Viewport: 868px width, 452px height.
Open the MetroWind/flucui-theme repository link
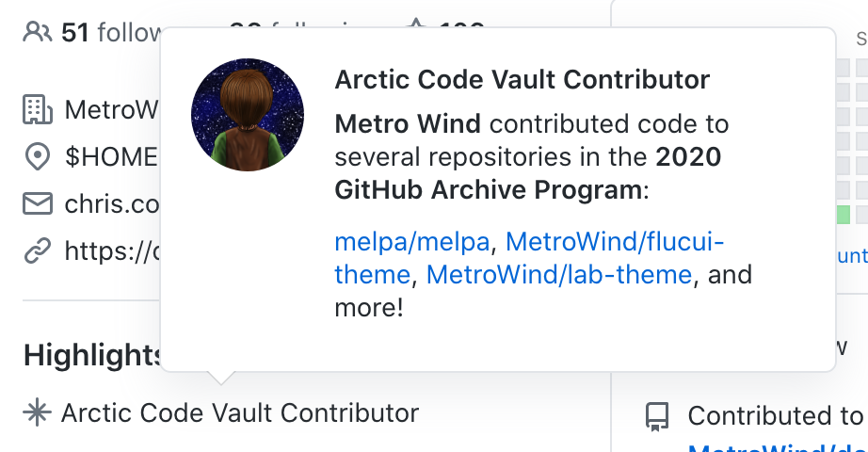tap(615, 242)
